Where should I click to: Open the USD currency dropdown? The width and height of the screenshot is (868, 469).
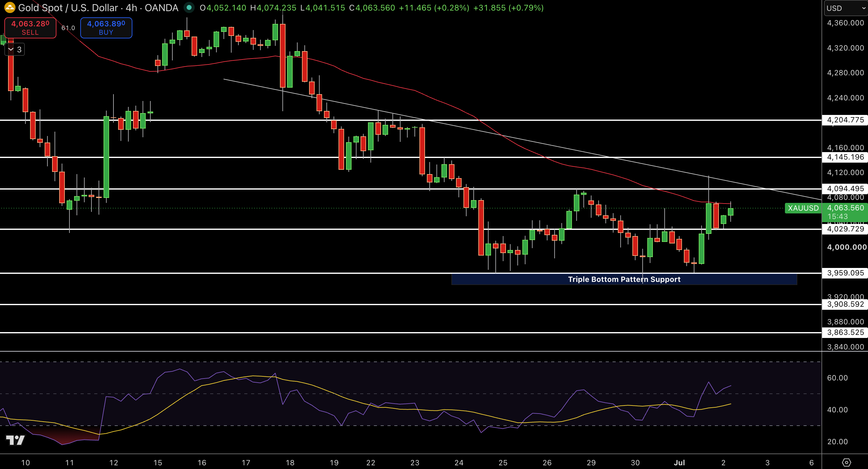click(846, 8)
